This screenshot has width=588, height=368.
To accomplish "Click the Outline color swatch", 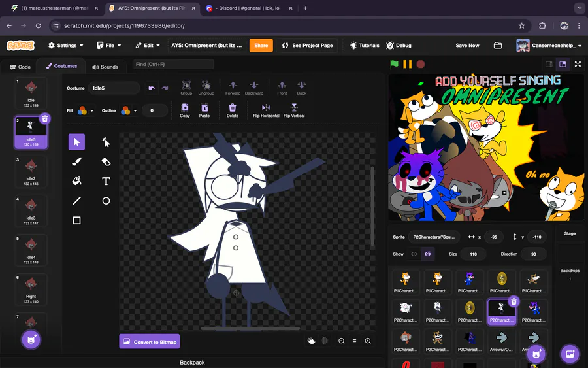I will click(125, 110).
